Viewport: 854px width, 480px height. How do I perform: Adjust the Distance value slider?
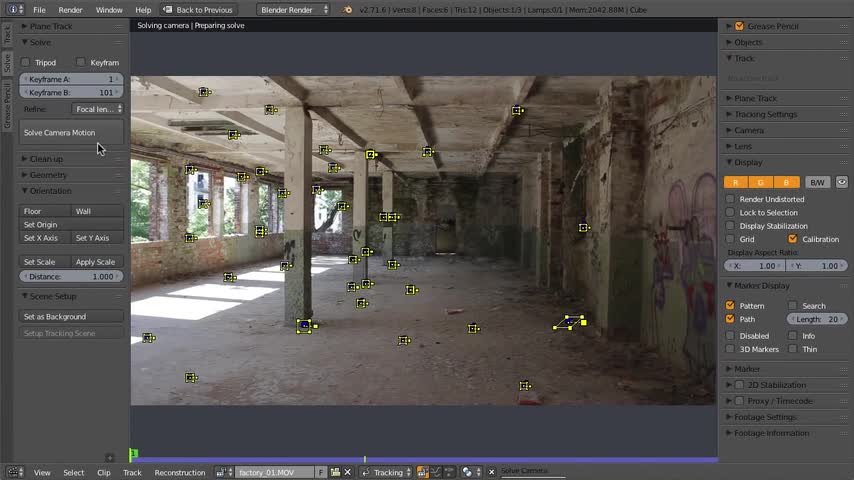point(71,276)
